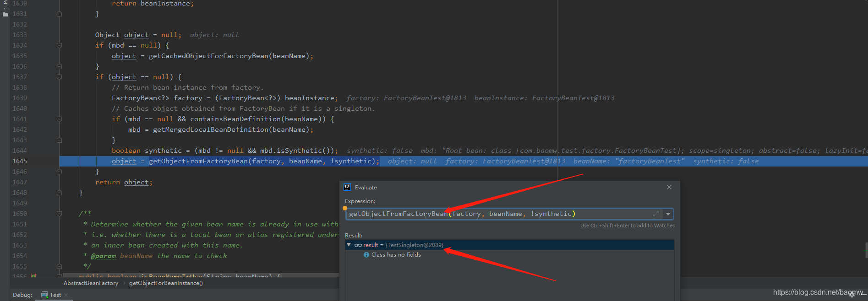Click line number 1633 in the gutter
The height and width of the screenshot is (301, 868).
pyautogui.click(x=19, y=35)
